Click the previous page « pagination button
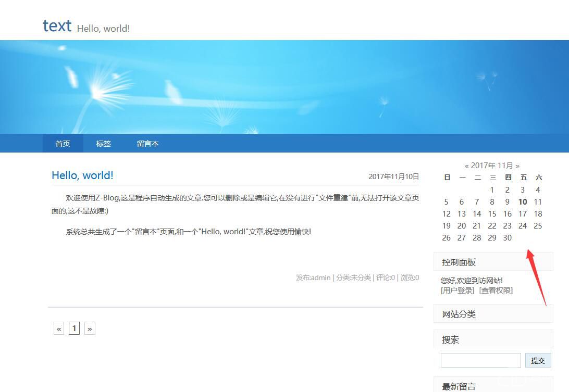 (x=59, y=328)
